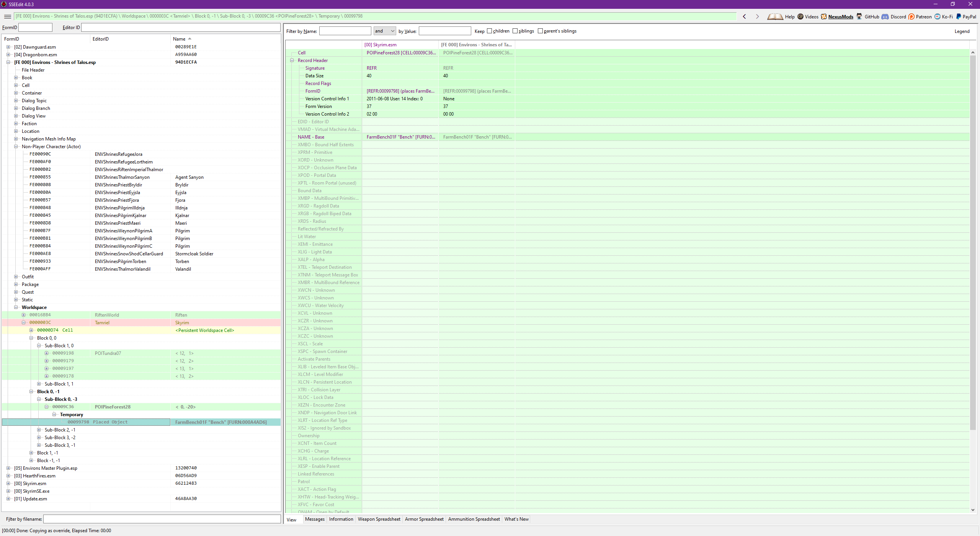Switch to the Weapon Spreadsheet tab
This screenshot has width=980, height=536.
click(379, 519)
